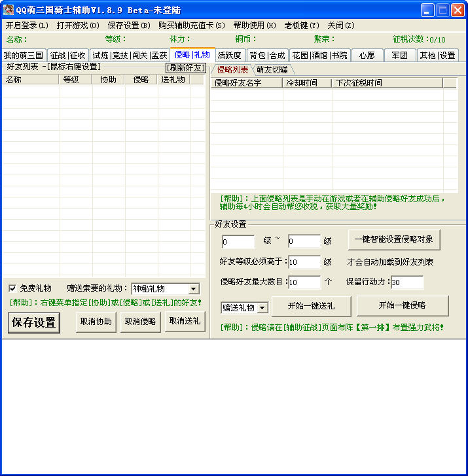Switch to the 活跃度 tab
468x476 pixels.
(x=230, y=55)
